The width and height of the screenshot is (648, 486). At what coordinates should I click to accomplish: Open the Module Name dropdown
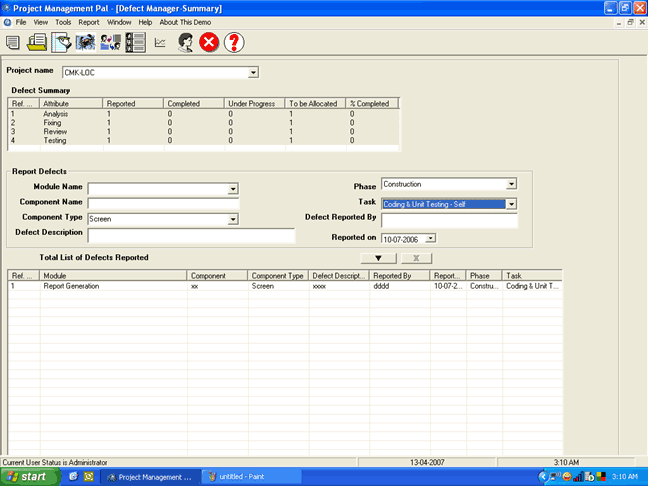[233, 188]
